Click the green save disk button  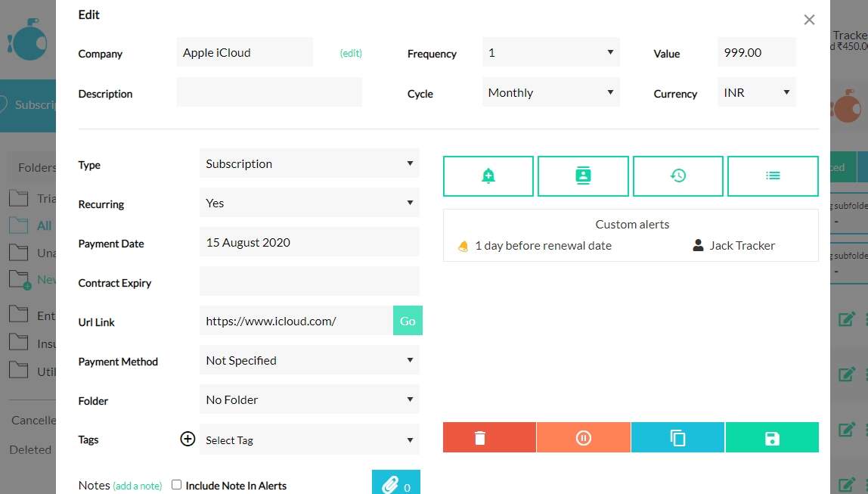point(772,438)
